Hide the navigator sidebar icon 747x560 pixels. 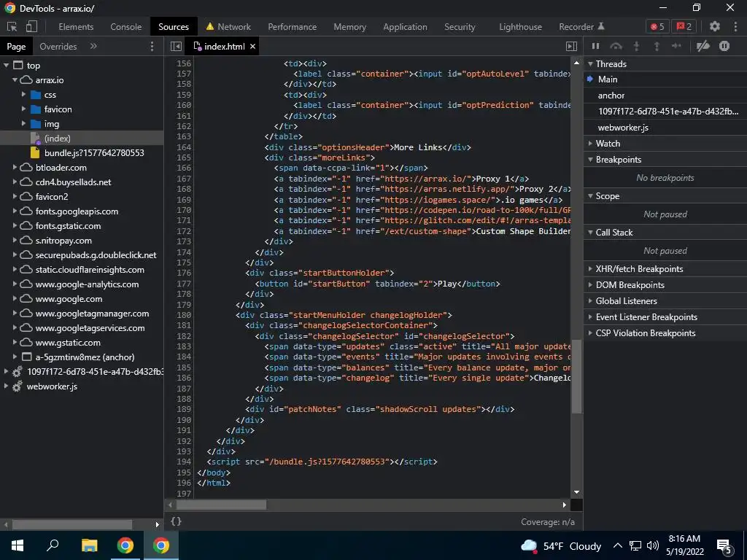click(x=177, y=46)
